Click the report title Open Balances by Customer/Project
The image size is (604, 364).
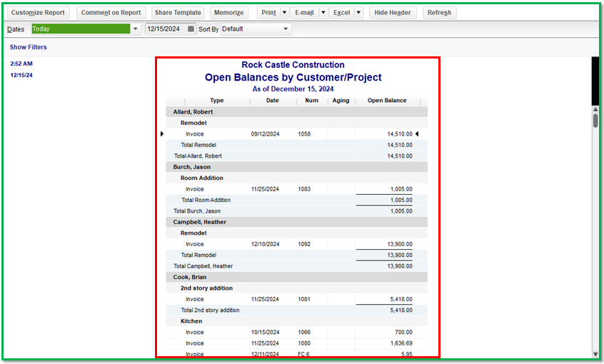[x=293, y=77]
